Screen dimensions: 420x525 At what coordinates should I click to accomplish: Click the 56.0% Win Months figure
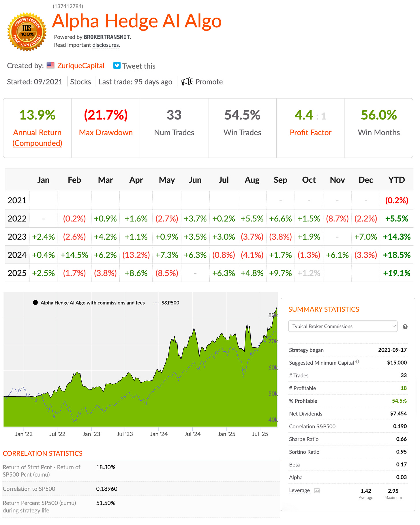point(379,115)
